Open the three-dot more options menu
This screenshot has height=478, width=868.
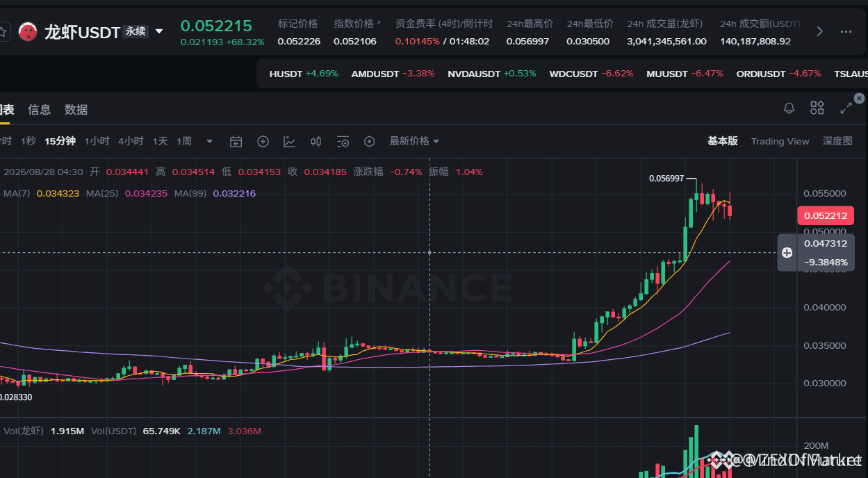[846, 31]
